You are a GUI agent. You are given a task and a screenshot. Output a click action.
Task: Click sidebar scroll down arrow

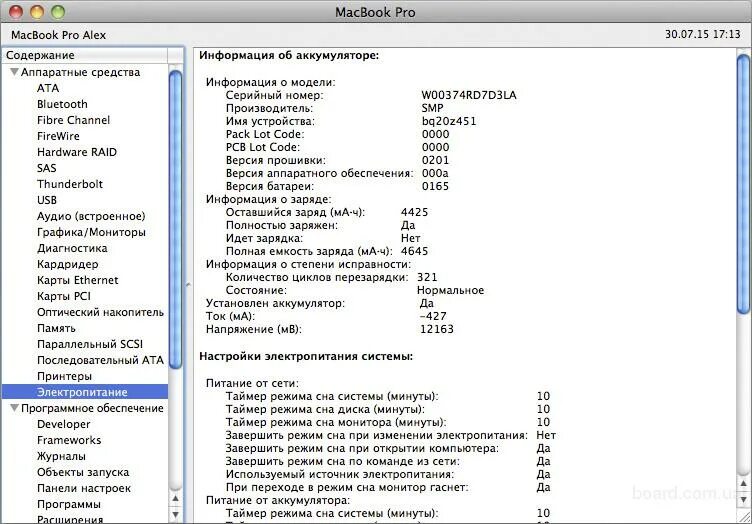pos(176,515)
